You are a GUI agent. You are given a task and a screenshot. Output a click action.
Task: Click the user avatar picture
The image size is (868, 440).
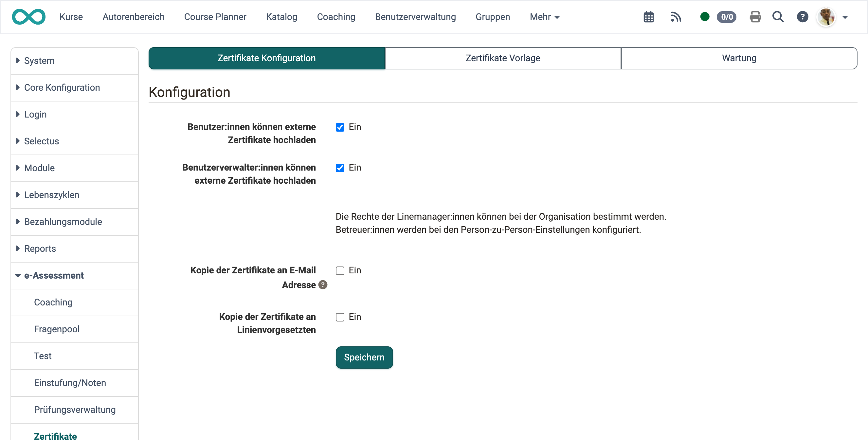(826, 17)
